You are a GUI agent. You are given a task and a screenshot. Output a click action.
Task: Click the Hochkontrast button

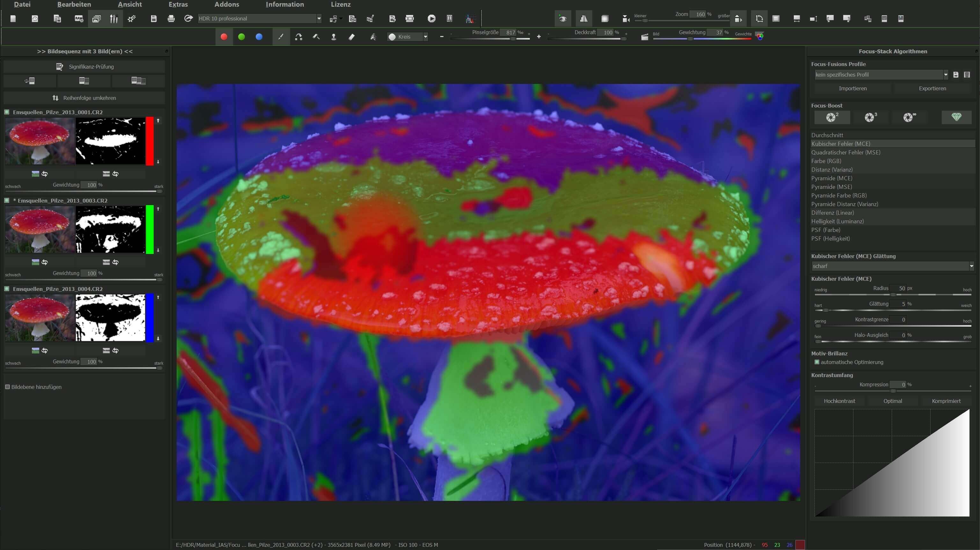[x=839, y=401]
